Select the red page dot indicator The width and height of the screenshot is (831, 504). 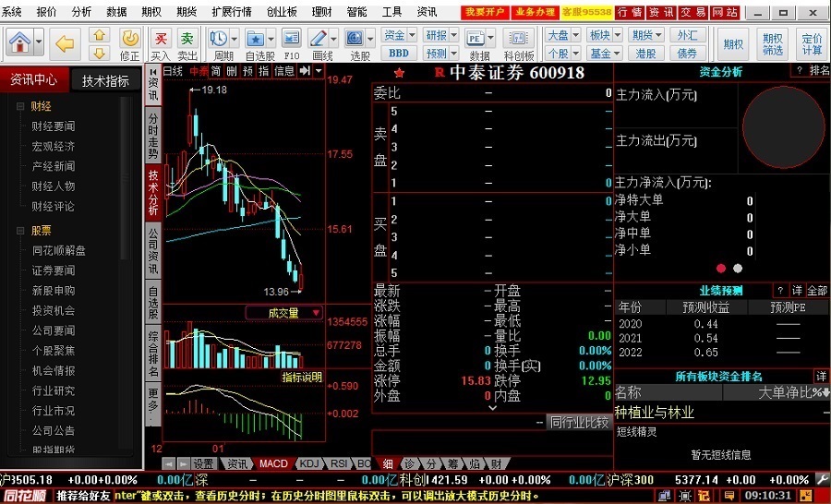pos(721,269)
